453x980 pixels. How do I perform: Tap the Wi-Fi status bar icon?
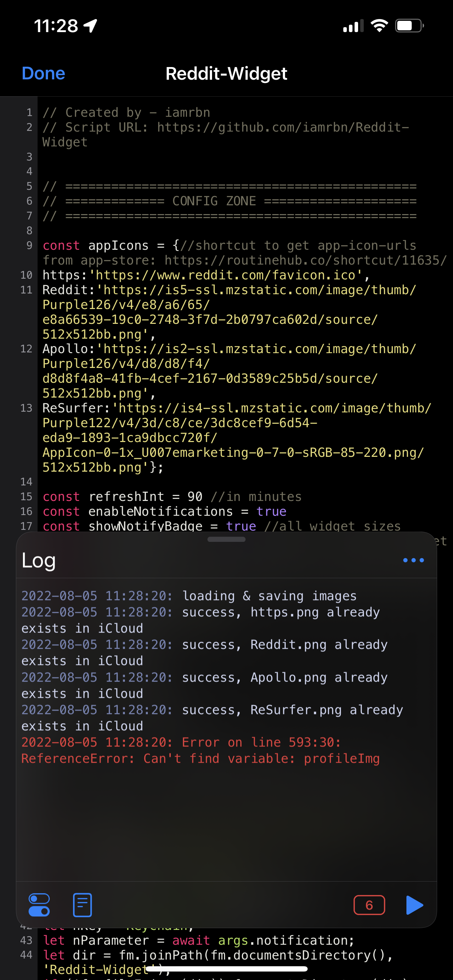[x=379, y=25]
